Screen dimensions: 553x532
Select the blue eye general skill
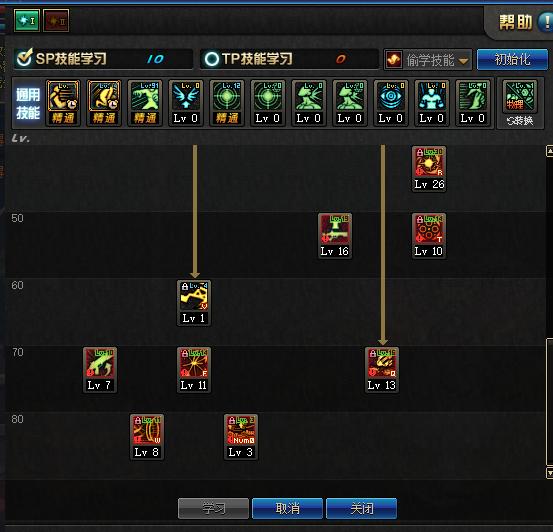pyautogui.click(x=390, y=96)
